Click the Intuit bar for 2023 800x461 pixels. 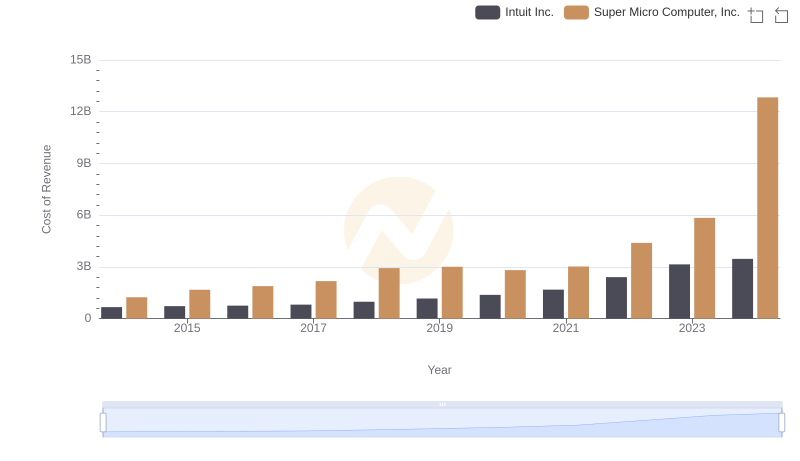coord(679,291)
